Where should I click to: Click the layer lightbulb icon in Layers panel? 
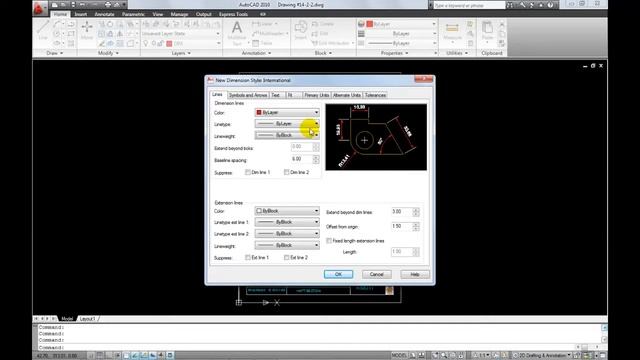145,43
